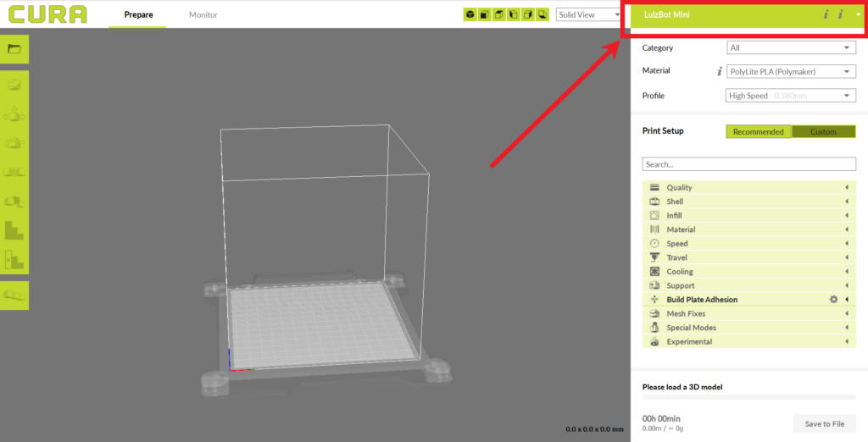The width and height of the screenshot is (868, 442).
Task: Click the gear icon on Build Plate Adhesion
Action: [x=833, y=299]
